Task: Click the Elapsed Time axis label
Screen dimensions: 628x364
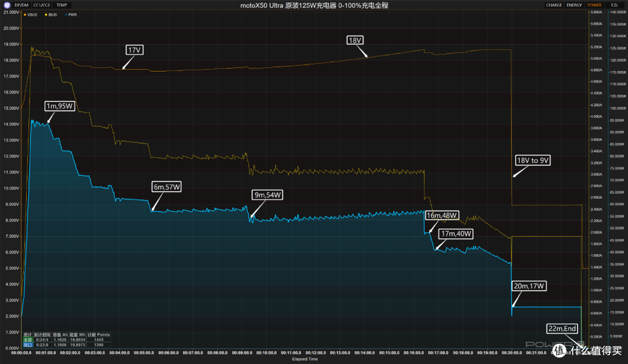Action: click(x=305, y=359)
